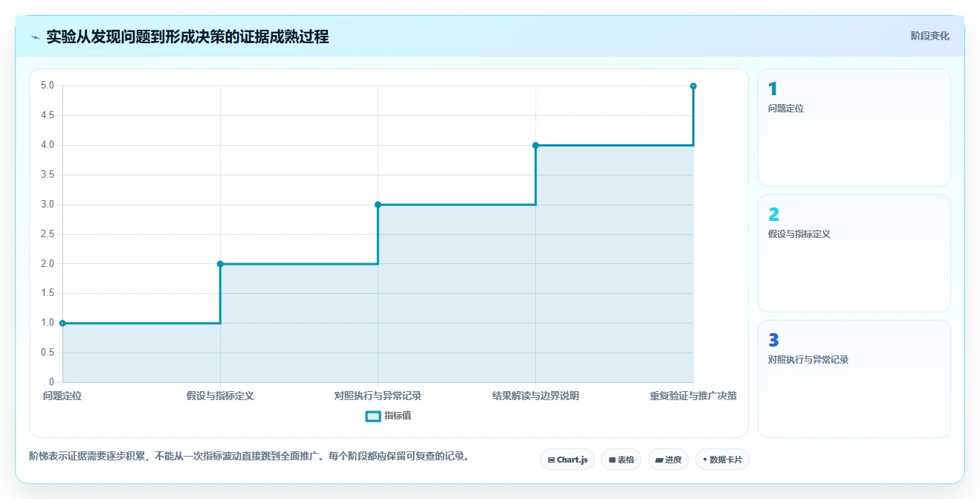Click the 阶段变化 label in header
Viewport: 980px width, 499px height.
pos(929,36)
